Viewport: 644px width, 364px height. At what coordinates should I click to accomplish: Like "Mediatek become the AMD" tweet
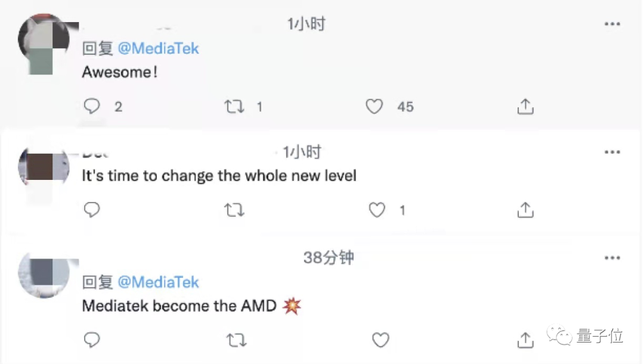click(380, 340)
